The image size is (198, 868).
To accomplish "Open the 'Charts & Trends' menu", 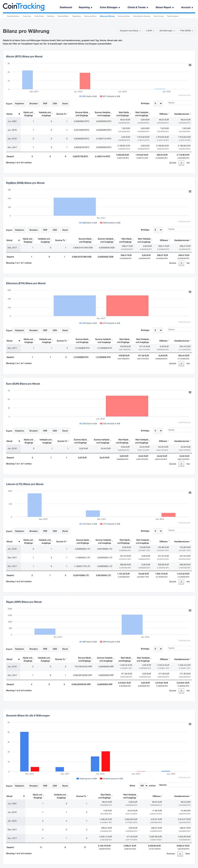I will click(137, 7).
